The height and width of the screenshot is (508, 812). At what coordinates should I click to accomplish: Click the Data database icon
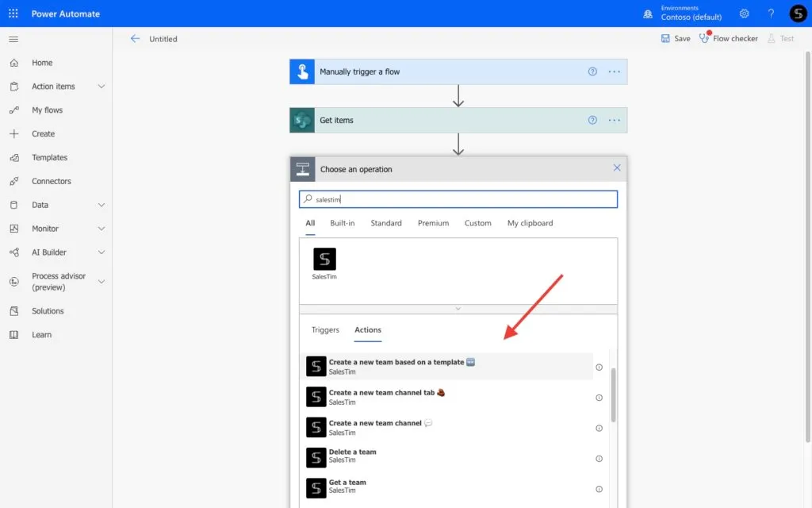[x=14, y=205]
